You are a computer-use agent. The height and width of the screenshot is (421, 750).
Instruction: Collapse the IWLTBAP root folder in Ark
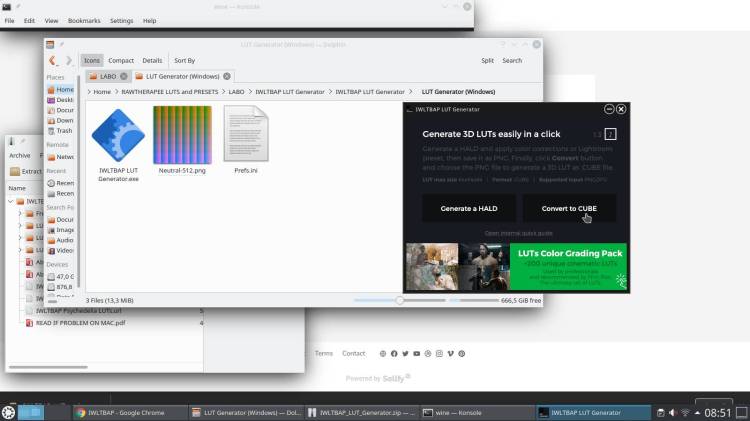click(x=11, y=201)
